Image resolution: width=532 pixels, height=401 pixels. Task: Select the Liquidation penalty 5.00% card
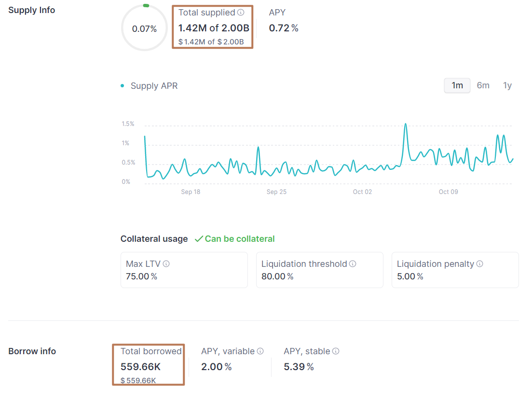coord(455,270)
